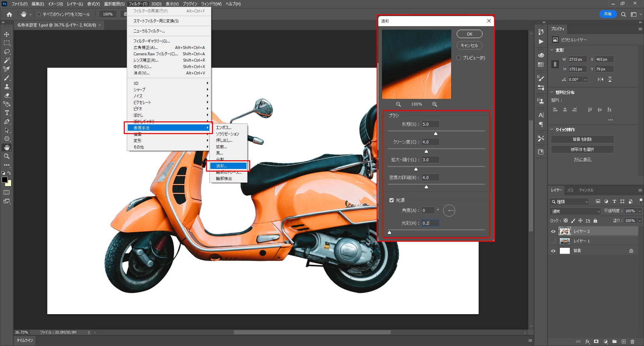
Task: Click the 光彩 value input field
Action: 430,223
